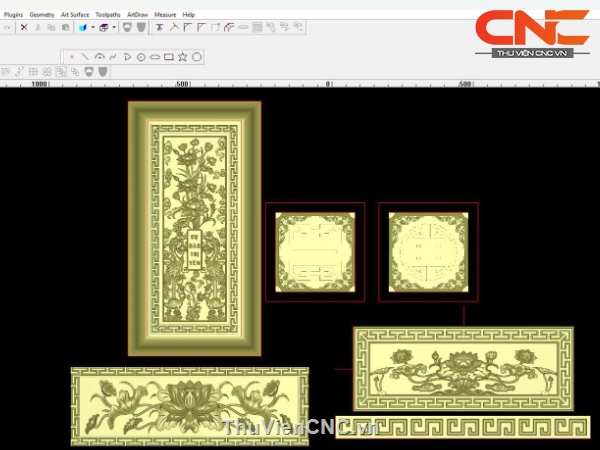Select the rectangle drawing tool
The image size is (600, 450).
pos(169,57)
